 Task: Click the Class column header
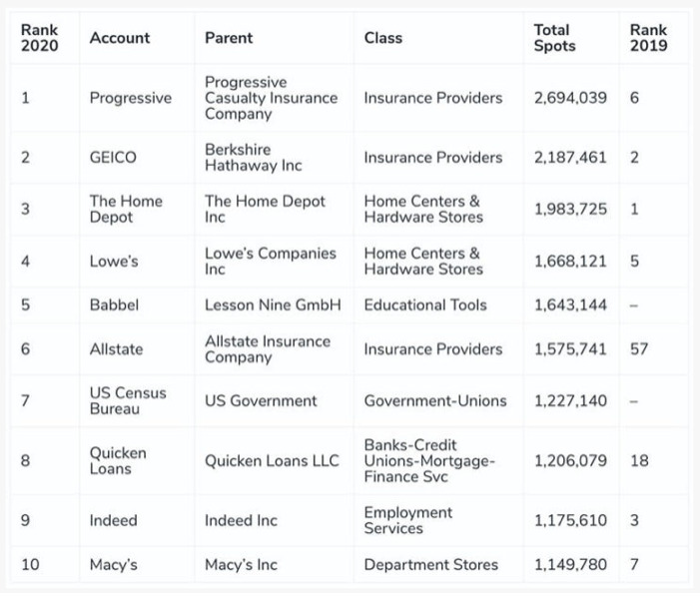click(383, 38)
